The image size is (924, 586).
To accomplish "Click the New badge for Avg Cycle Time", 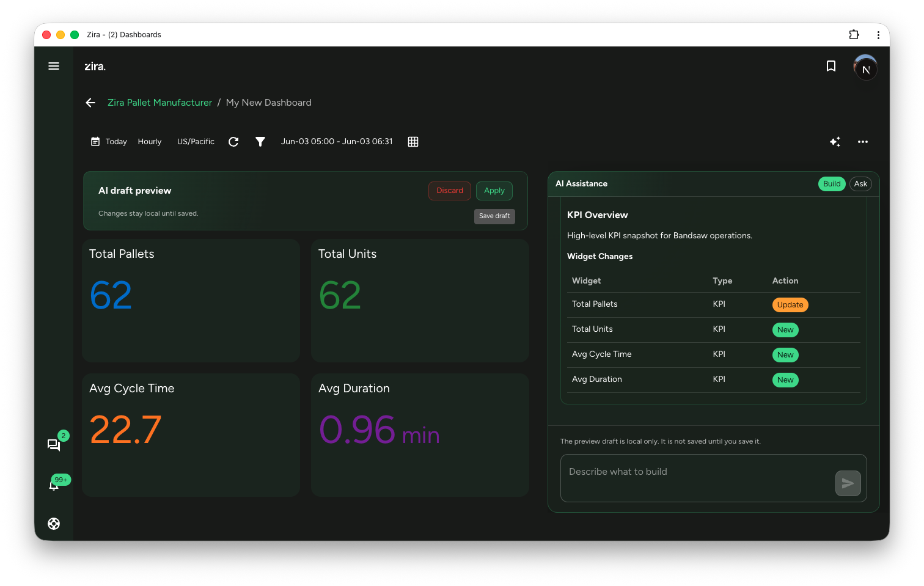I will pos(785,355).
